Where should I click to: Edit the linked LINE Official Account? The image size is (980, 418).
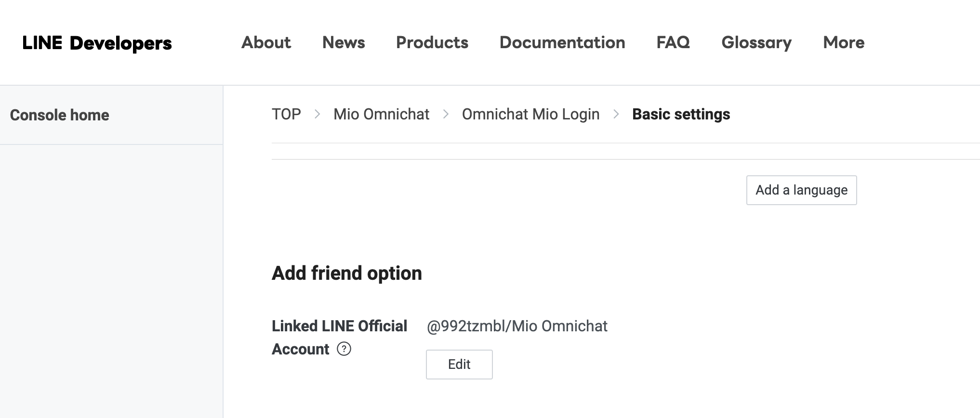[x=459, y=365]
